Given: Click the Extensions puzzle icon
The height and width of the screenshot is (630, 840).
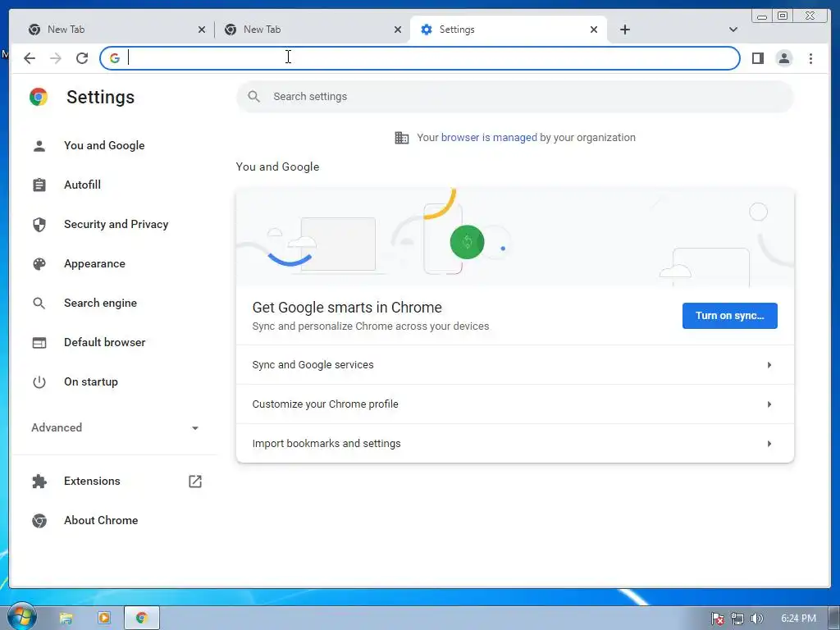Looking at the screenshot, I should 39,481.
